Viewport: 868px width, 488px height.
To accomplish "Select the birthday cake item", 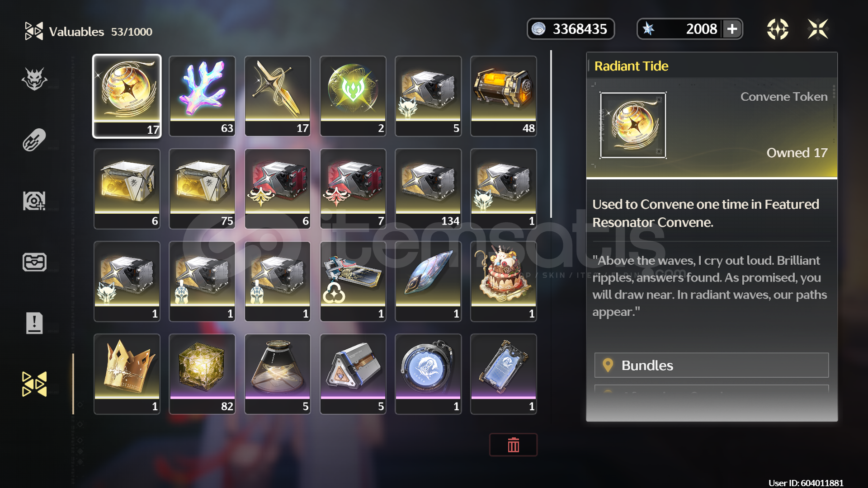I will click(x=504, y=281).
